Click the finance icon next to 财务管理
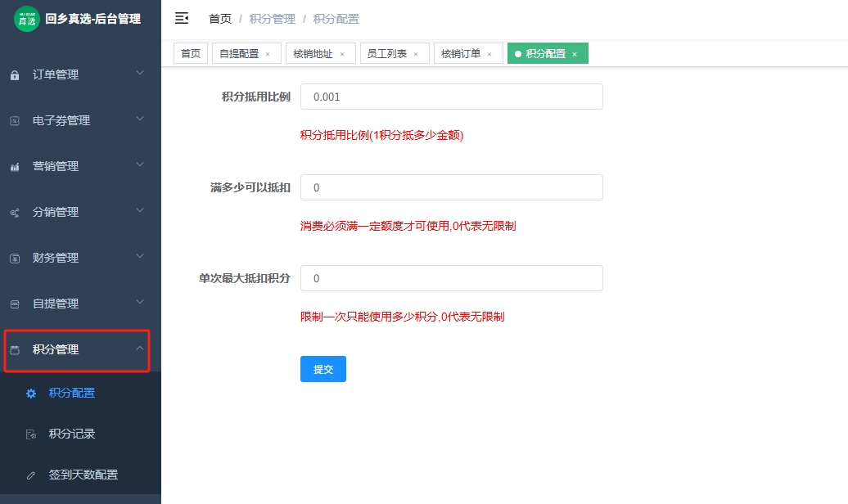This screenshot has width=848, height=504. click(x=14, y=258)
